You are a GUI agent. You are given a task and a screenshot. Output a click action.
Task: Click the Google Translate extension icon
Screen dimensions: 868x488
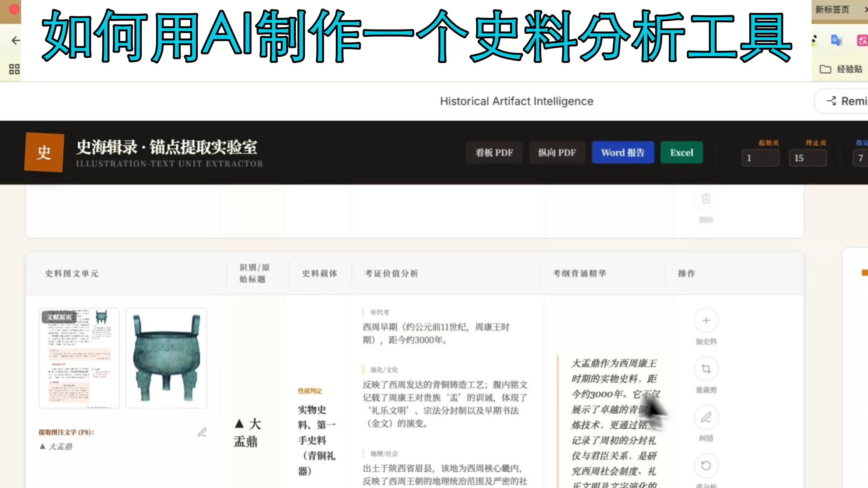836,41
